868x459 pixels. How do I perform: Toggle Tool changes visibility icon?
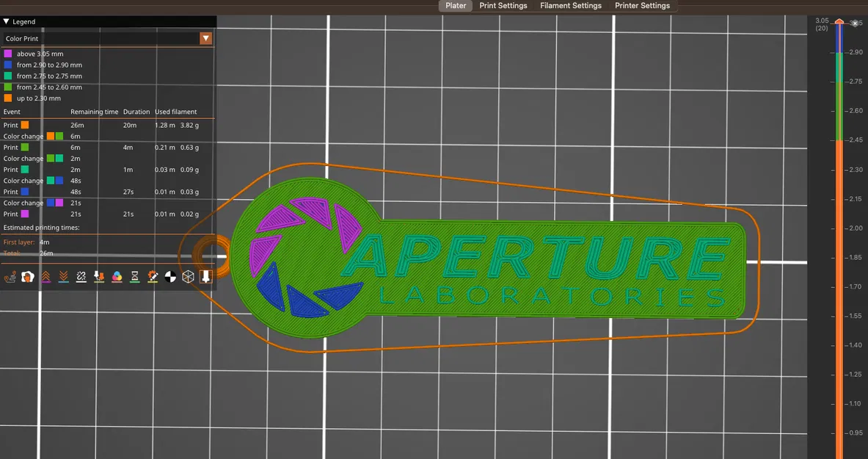[99, 277]
